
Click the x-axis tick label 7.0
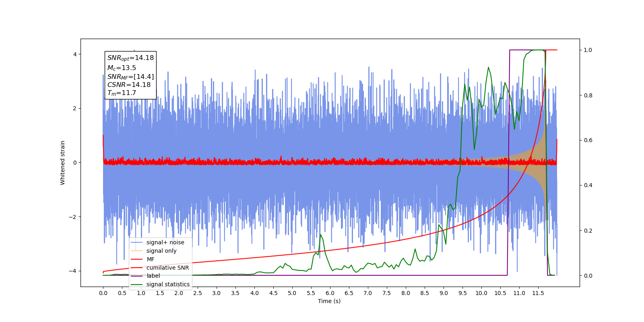368,293
